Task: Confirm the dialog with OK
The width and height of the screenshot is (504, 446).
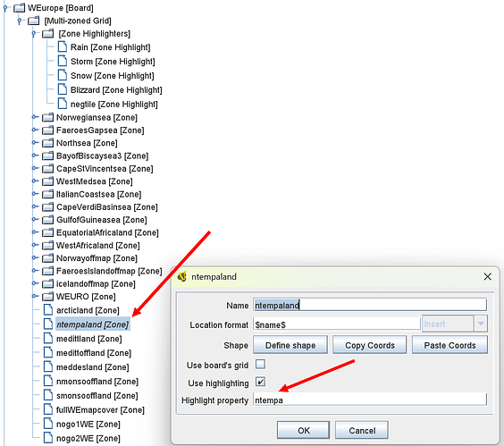Action: 303,430
